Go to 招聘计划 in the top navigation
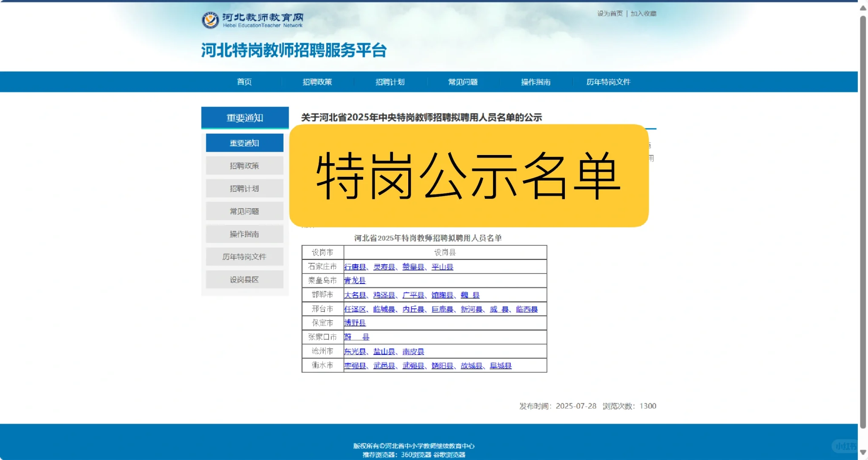Viewport: 868px width, 460px height. pyautogui.click(x=390, y=82)
